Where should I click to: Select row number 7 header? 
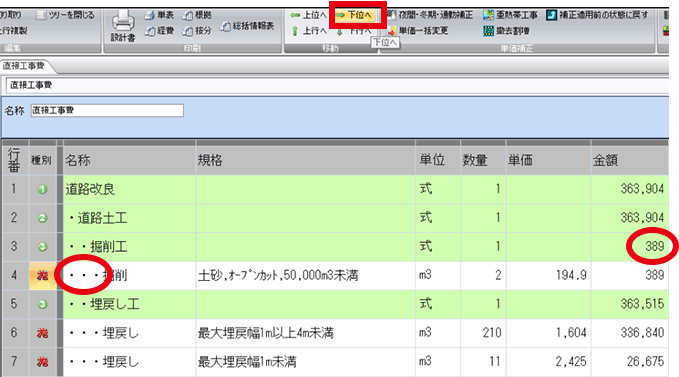(15, 362)
